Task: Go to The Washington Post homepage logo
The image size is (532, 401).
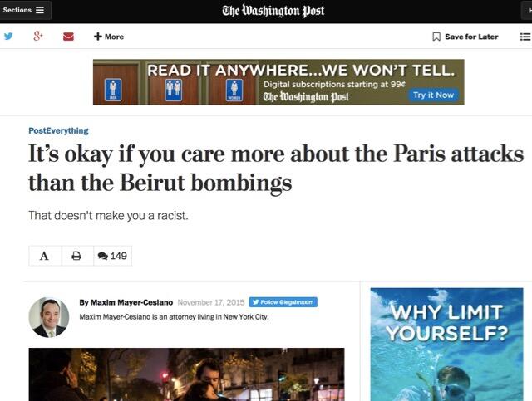Action: 273,11
